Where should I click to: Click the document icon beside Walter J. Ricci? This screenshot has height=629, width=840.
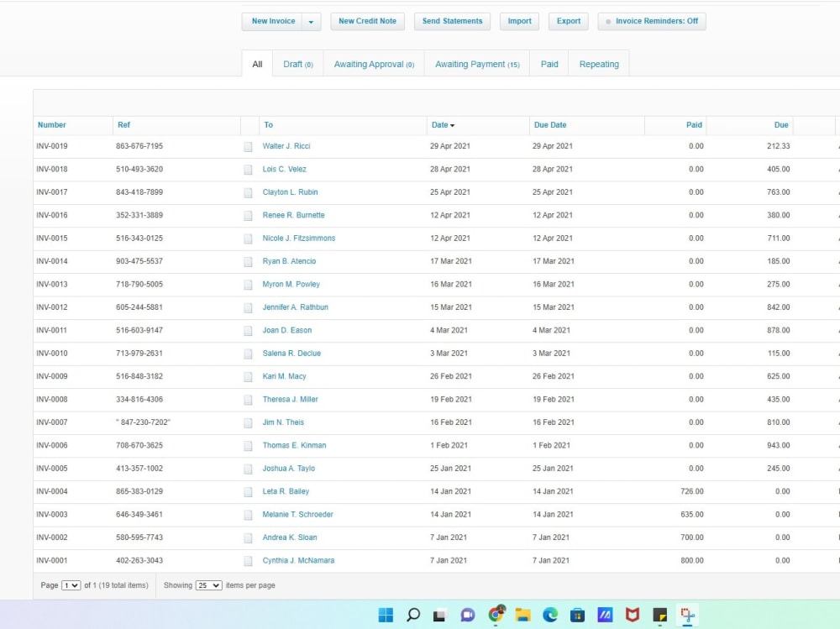(x=248, y=145)
